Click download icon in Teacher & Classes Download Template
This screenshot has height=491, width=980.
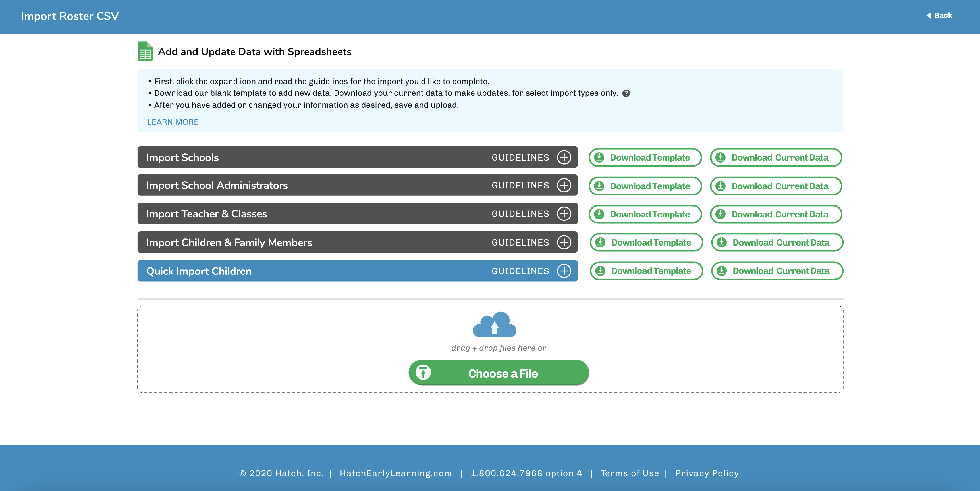click(x=599, y=214)
